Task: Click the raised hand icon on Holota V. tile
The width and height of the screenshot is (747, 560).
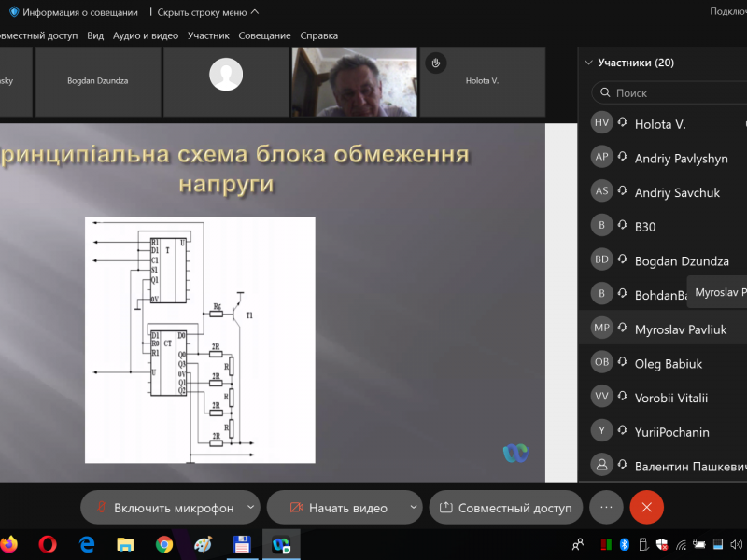Action: click(x=434, y=63)
